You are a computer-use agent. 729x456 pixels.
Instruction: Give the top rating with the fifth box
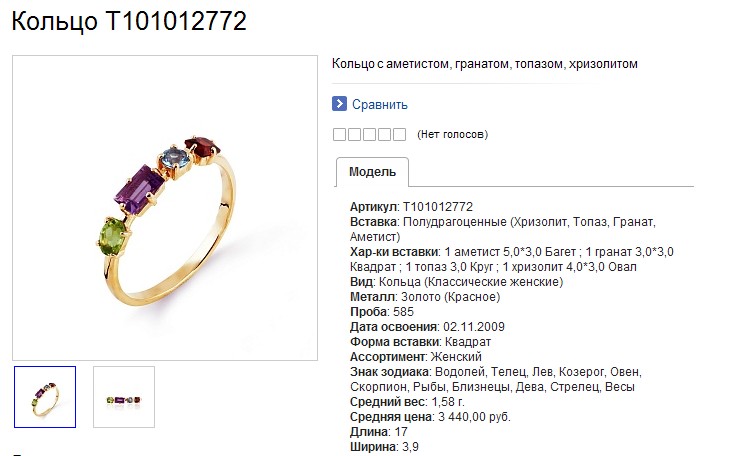(399, 134)
